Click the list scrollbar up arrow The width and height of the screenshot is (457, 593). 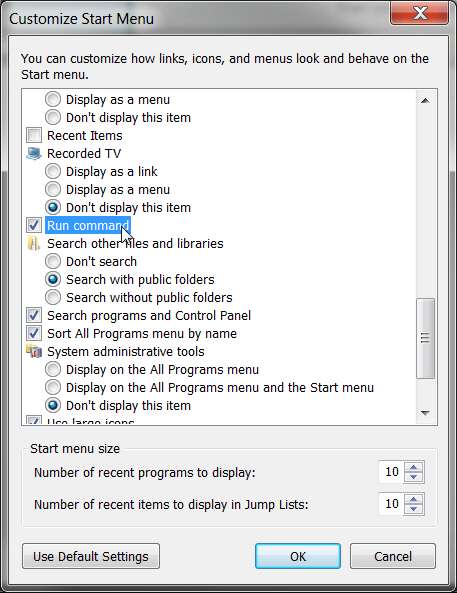click(x=425, y=101)
